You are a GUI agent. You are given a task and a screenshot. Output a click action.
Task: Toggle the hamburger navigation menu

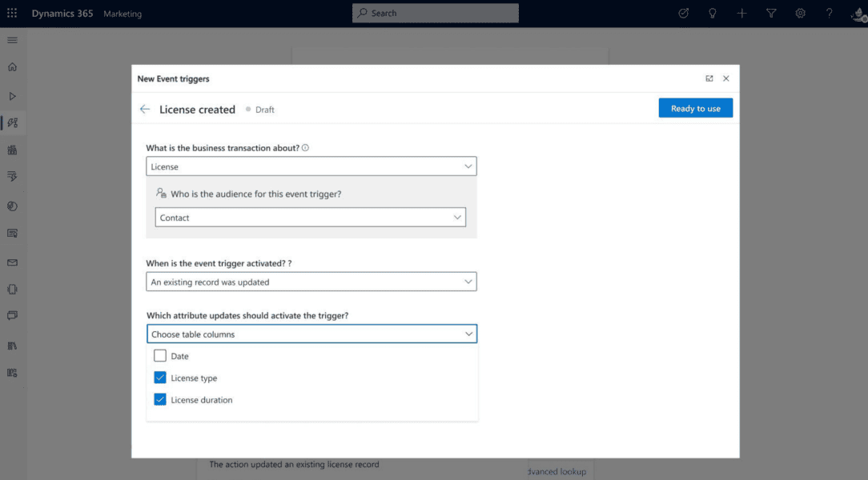point(12,40)
